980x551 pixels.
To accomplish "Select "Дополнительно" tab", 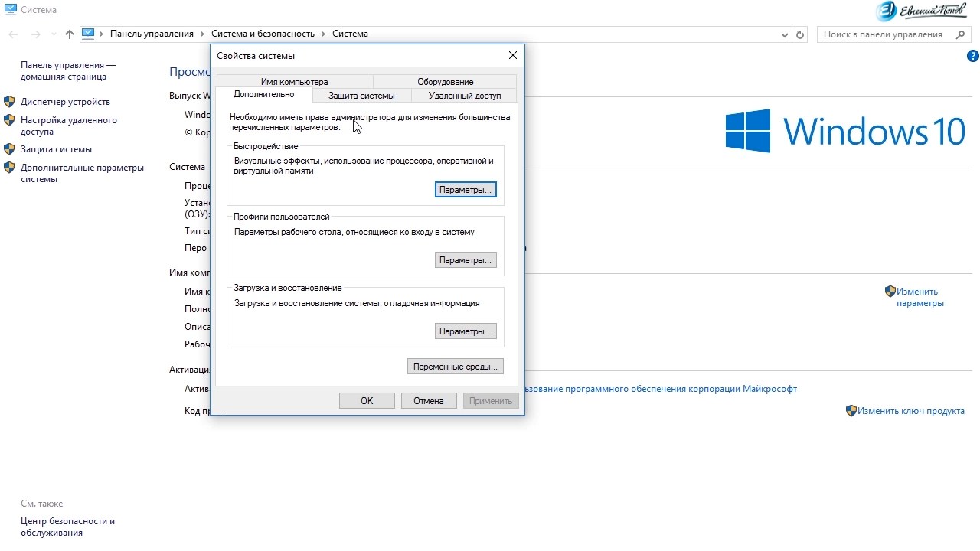I will (x=263, y=94).
